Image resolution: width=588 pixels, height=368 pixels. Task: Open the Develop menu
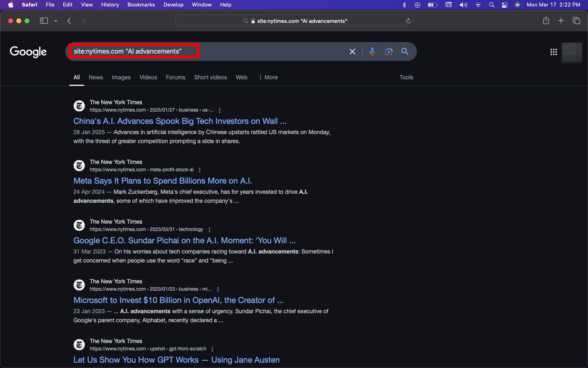tap(174, 4)
